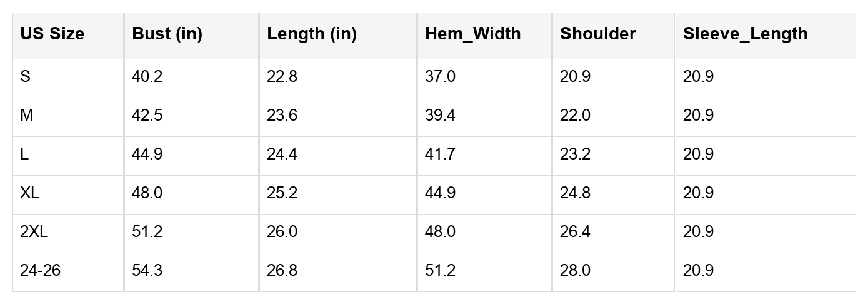Click the Shoulder column header

tap(597, 34)
